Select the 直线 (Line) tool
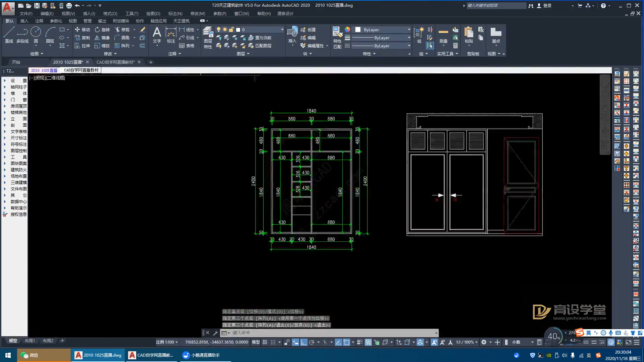644x362 pixels. click(x=9, y=35)
